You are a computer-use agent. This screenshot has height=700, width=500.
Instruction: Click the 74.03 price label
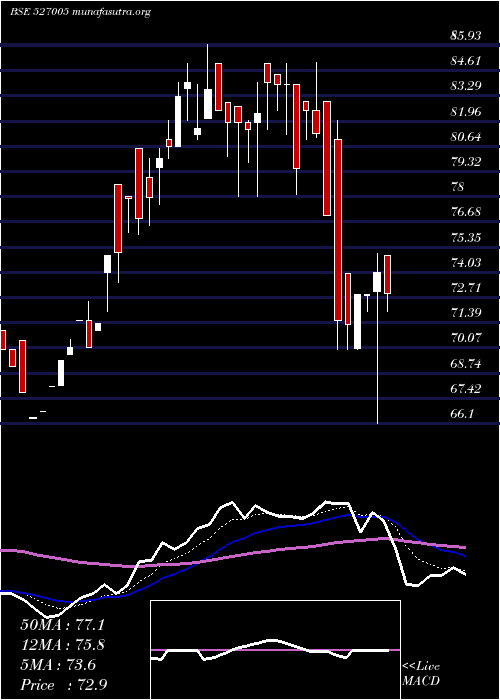point(466,262)
